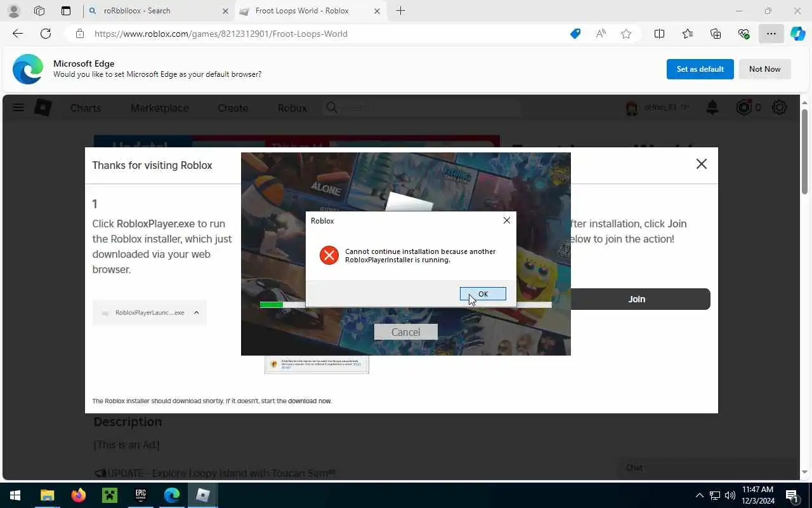Click the green installation progress bar

pos(272,305)
